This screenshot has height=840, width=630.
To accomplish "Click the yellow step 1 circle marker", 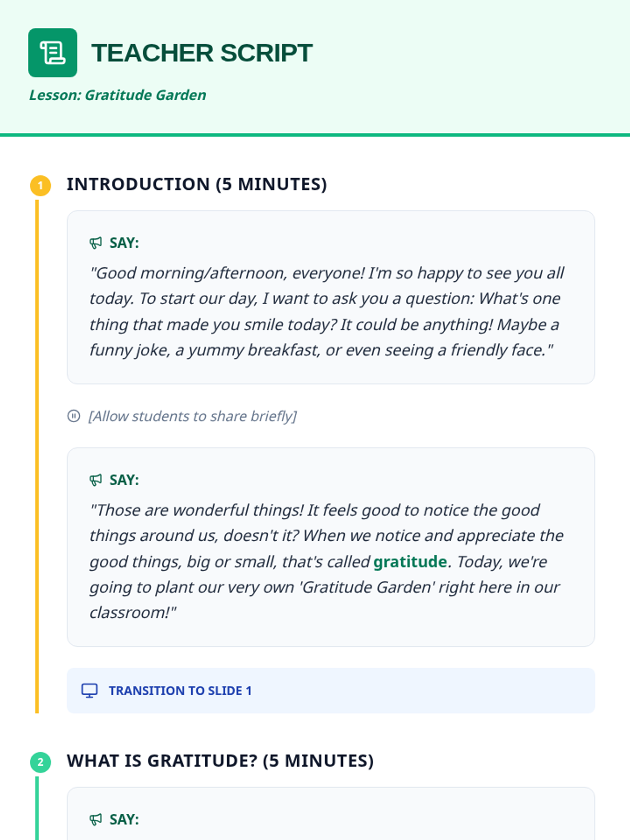I will (x=40, y=185).
